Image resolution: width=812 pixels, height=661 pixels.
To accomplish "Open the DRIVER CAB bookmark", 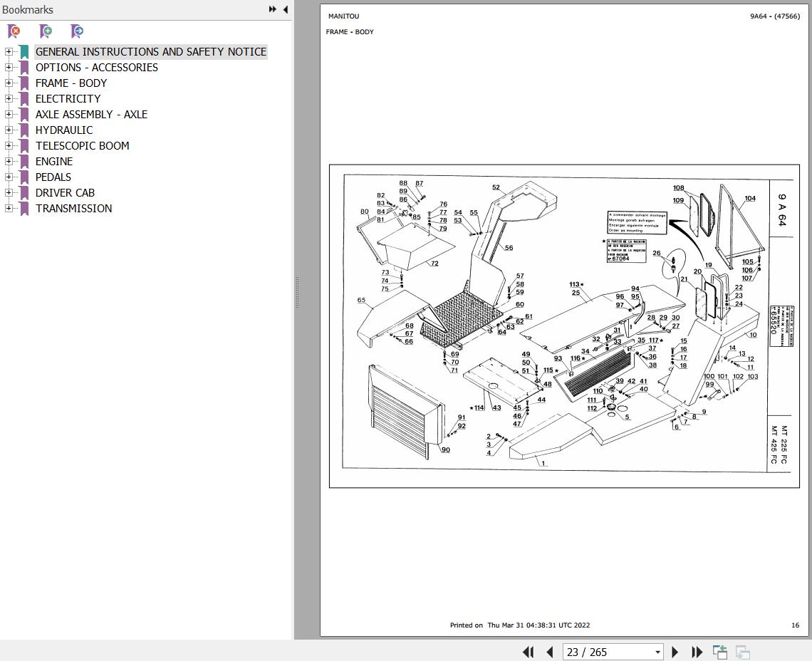I will click(x=65, y=193).
